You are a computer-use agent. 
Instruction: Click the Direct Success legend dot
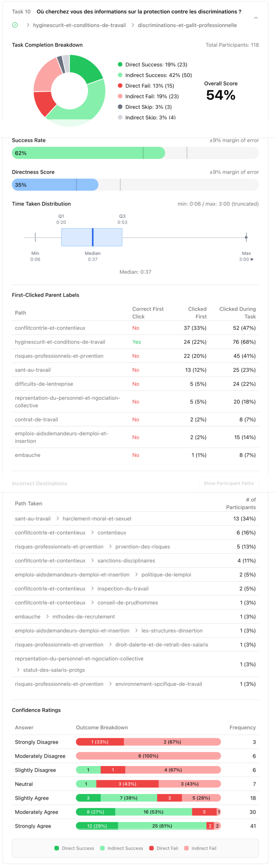point(120,64)
